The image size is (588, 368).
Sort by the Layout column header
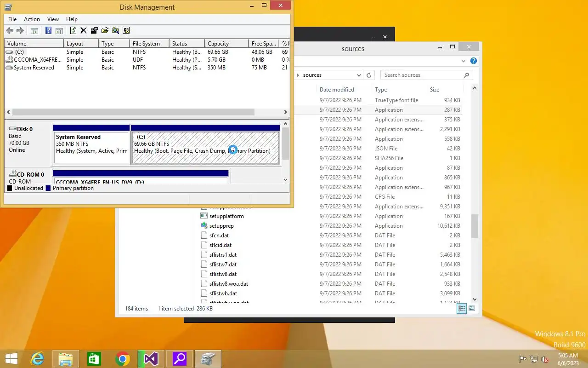pos(81,44)
